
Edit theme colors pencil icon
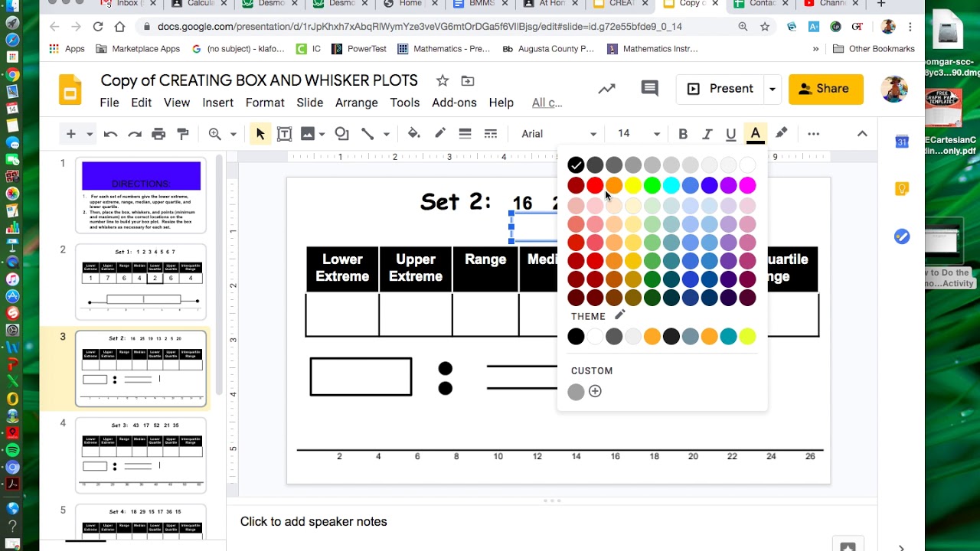coord(620,315)
